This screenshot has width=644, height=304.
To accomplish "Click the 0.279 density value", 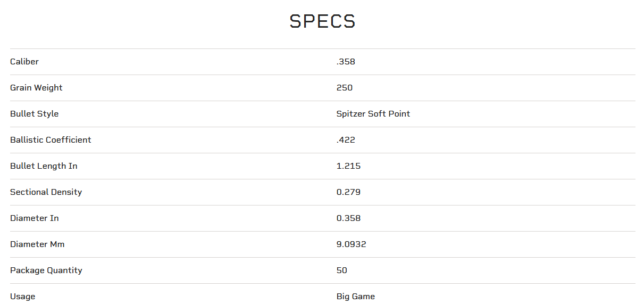I will click(x=348, y=192).
